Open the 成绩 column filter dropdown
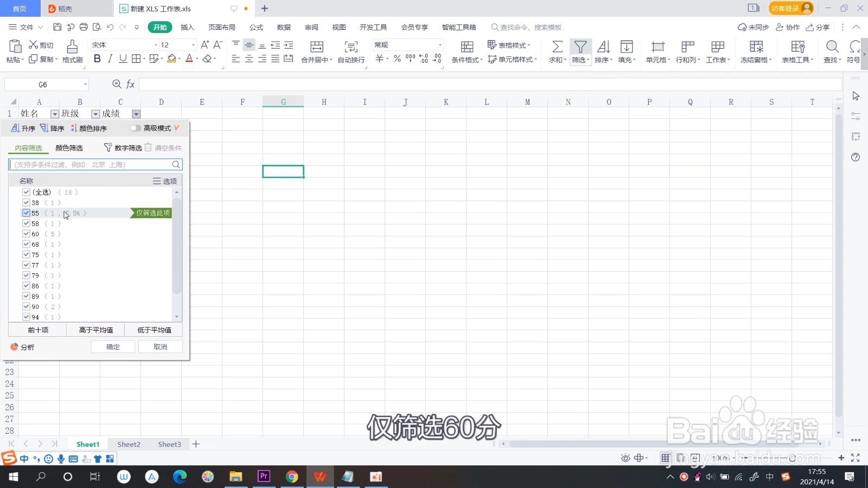This screenshot has width=868, height=488. pyautogui.click(x=136, y=114)
